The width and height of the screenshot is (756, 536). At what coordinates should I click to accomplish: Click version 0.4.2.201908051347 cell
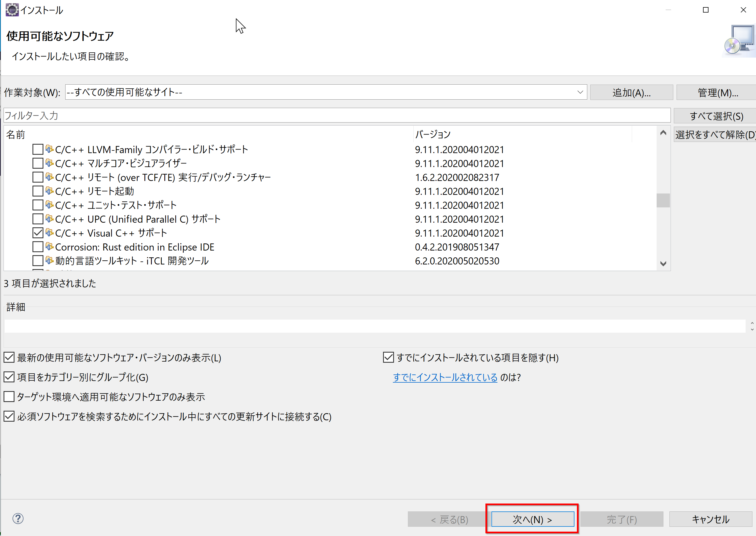point(457,247)
